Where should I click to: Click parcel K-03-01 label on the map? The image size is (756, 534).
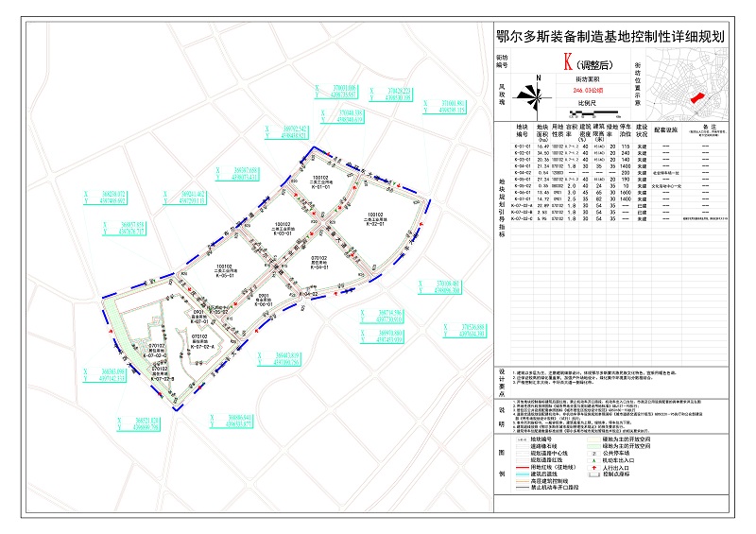(282, 233)
